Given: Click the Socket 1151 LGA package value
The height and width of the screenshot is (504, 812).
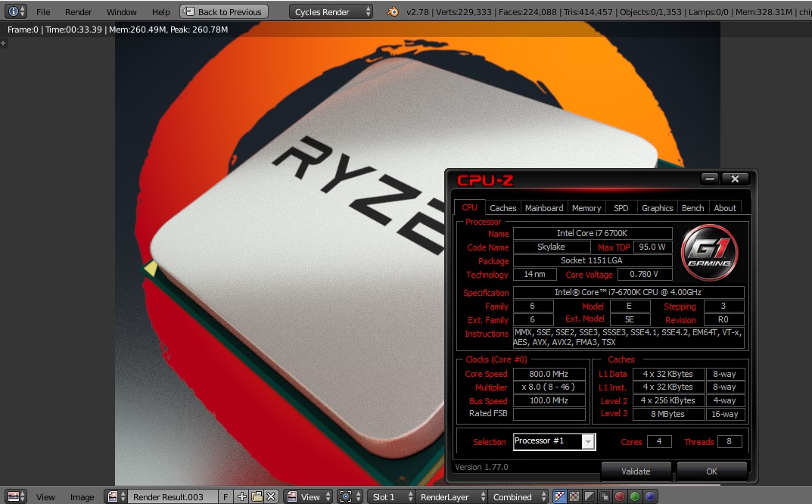Looking at the screenshot, I should point(593,260).
